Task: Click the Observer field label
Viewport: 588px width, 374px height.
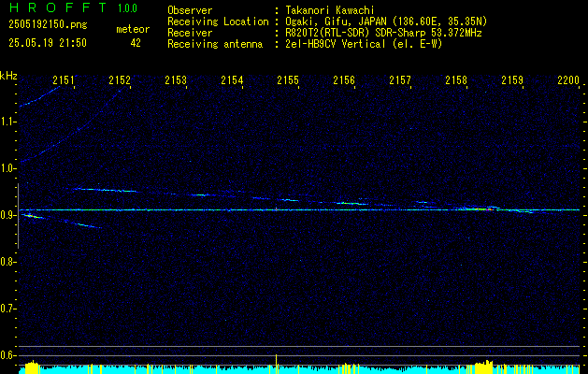Action: (x=190, y=10)
